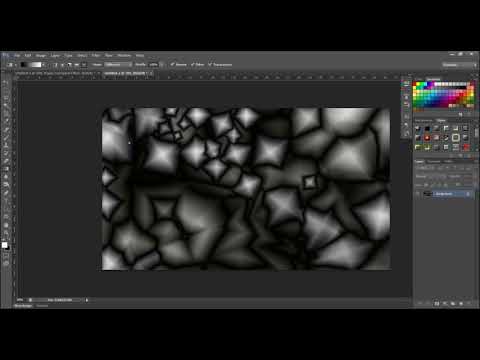The height and width of the screenshot is (360, 480).
Task: Select the Blur tool
Action: coord(6,177)
